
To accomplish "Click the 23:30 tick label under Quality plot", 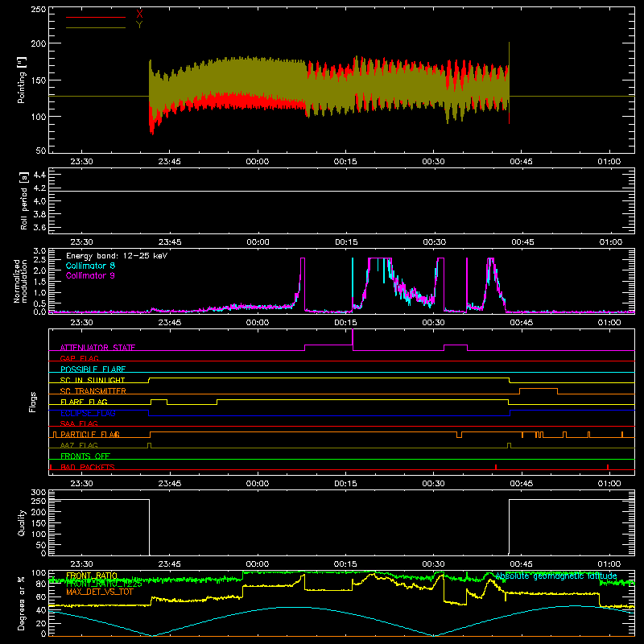I will pyautogui.click(x=81, y=564).
